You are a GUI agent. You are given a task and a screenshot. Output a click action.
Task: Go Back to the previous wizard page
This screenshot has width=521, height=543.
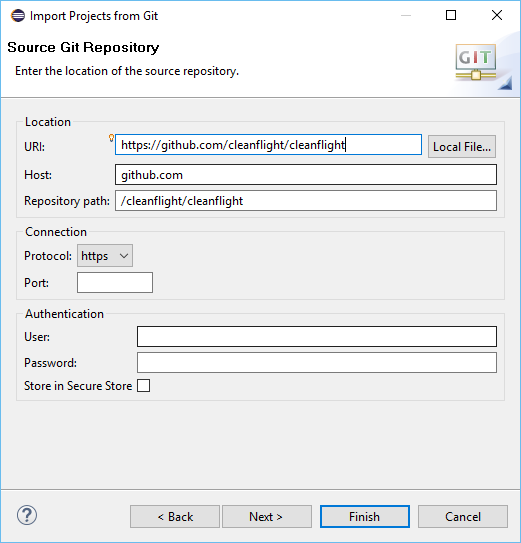(x=175, y=517)
